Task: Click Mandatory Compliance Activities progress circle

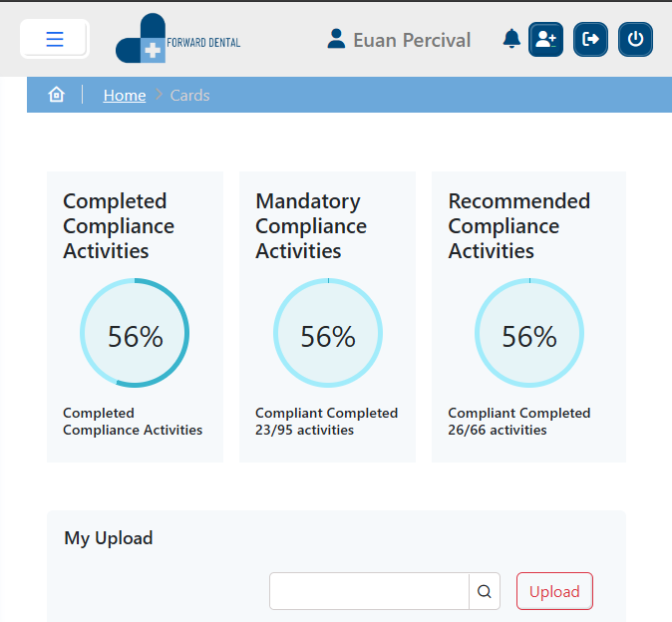Action: 328,333
